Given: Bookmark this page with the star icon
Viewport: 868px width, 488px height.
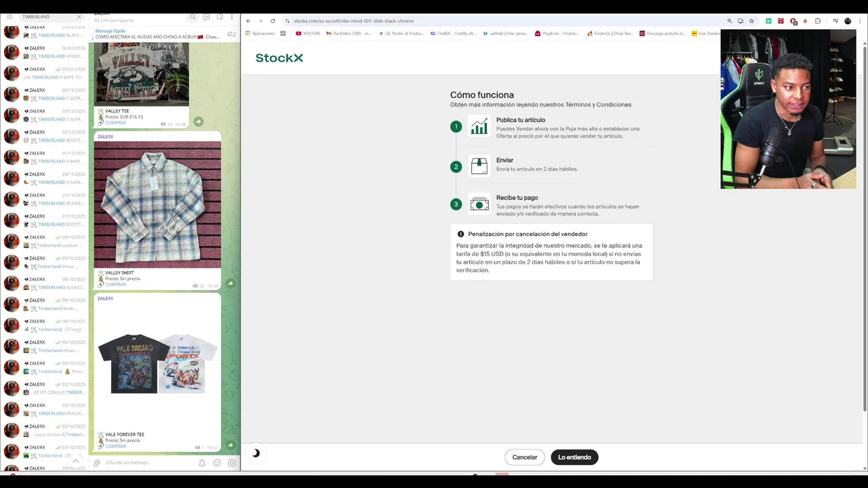Looking at the screenshot, I should point(751,21).
